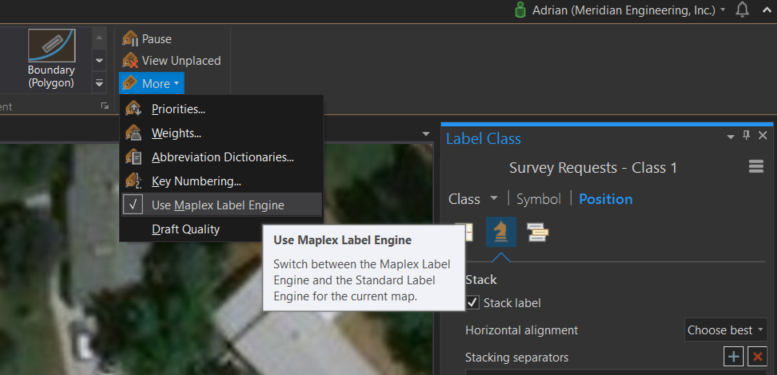Open Key Numbering… settings
777x375 pixels.
click(x=221, y=181)
